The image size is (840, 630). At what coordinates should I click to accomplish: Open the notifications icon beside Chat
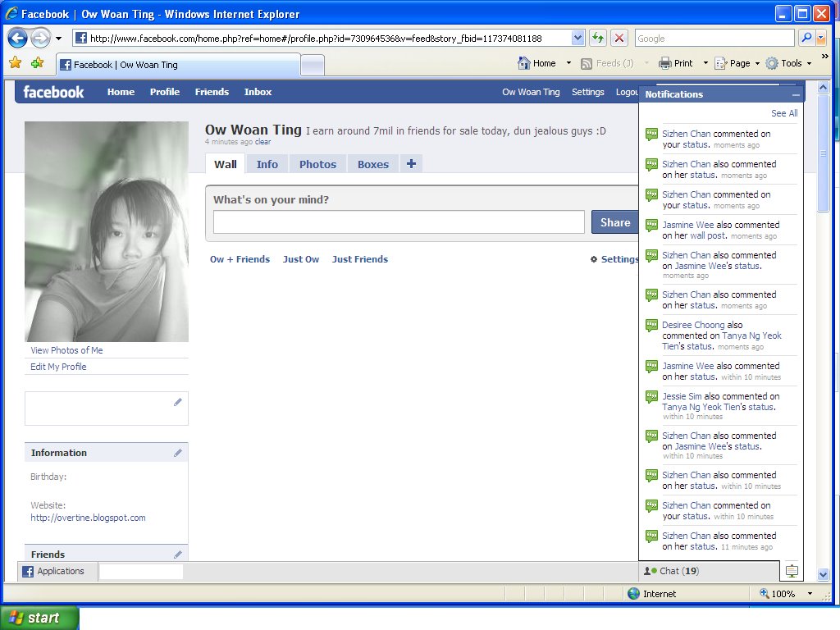pyautogui.click(x=792, y=571)
